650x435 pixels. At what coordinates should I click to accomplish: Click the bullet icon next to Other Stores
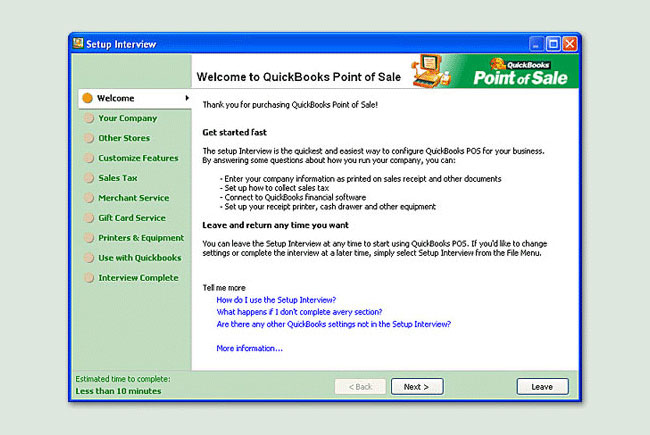[x=87, y=138]
